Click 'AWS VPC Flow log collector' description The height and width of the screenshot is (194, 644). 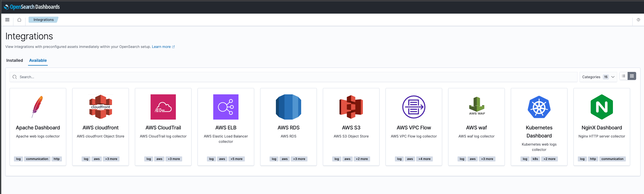click(414, 136)
